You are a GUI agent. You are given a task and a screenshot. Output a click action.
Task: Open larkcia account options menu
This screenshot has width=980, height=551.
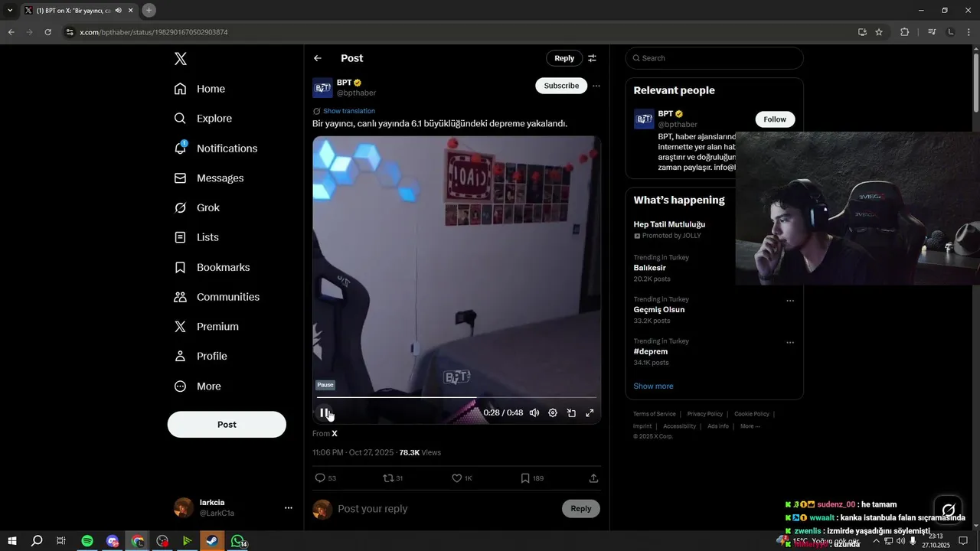coord(289,507)
